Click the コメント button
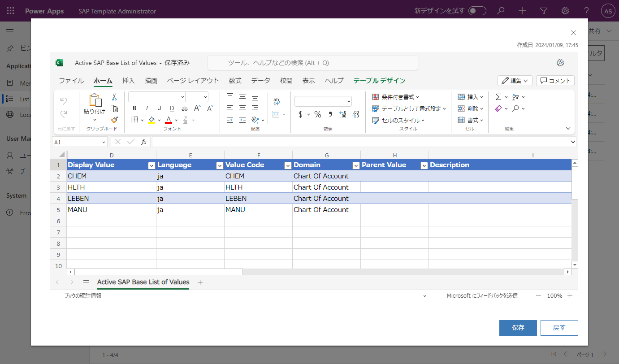The width and height of the screenshot is (619, 364). [555, 81]
